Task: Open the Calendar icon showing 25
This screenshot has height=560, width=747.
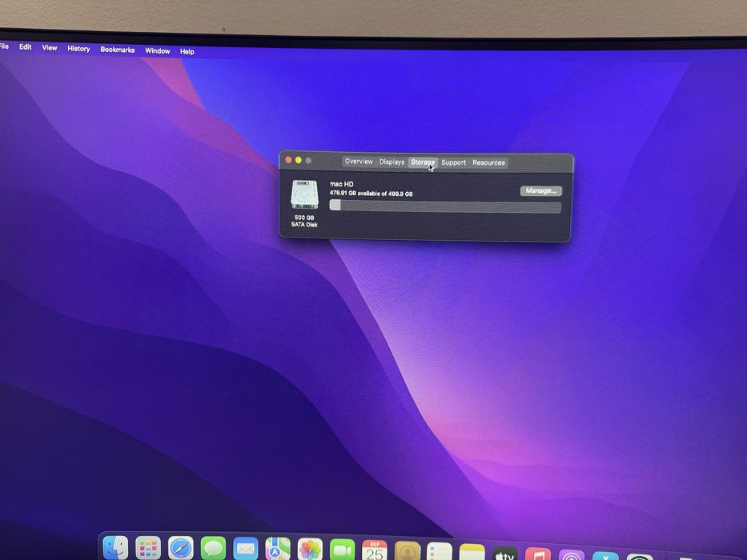Action: click(375, 550)
